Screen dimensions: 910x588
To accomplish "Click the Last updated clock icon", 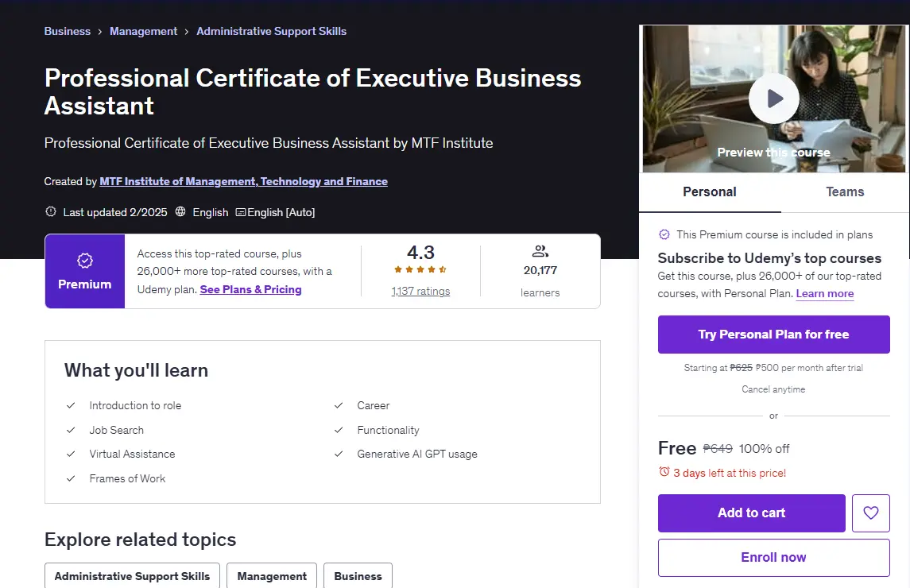I will 51,212.
